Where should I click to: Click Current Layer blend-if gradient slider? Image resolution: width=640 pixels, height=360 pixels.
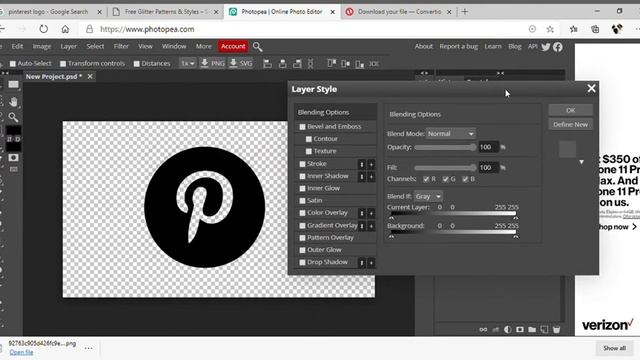[x=453, y=214]
